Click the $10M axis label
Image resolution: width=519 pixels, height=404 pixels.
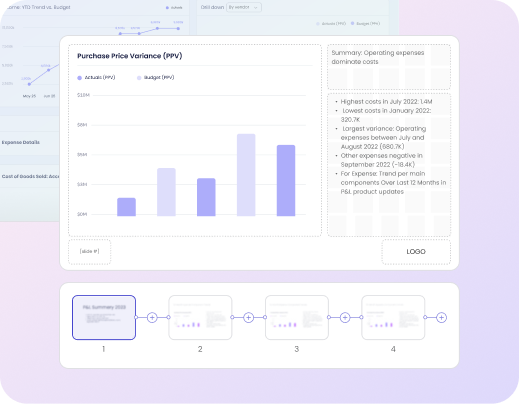83,95
